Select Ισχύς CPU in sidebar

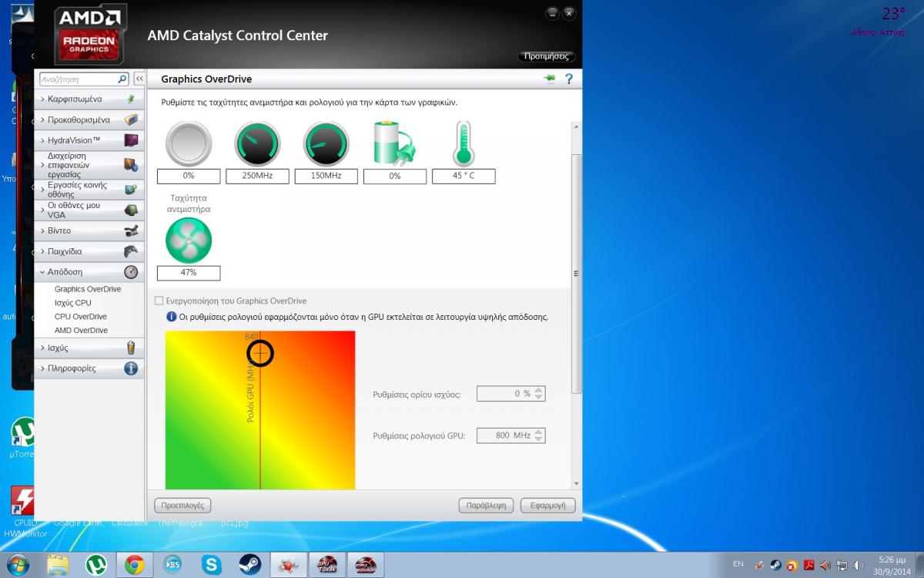coord(73,303)
